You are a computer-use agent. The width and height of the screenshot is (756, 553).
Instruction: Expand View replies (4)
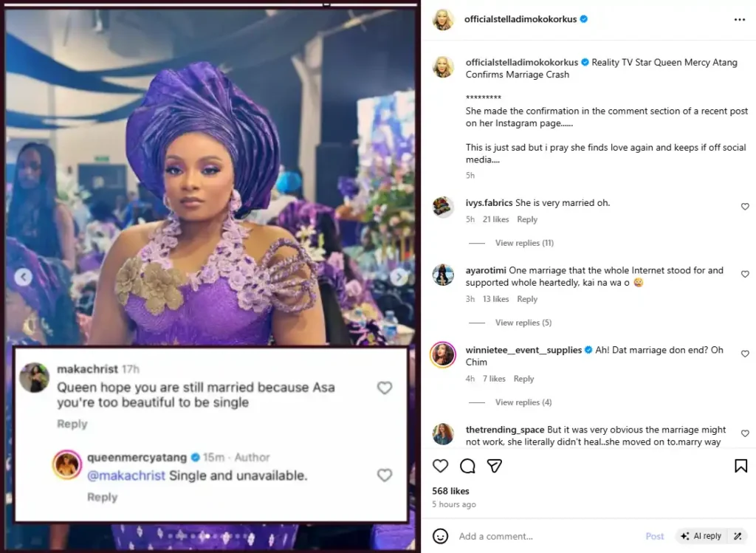point(523,402)
